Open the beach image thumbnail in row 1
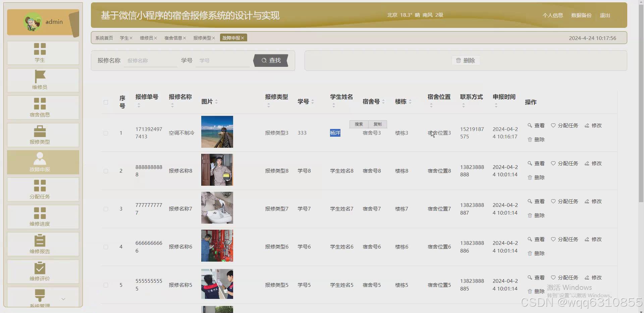Image resolution: width=644 pixels, height=313 pixels. click(217, 132)
